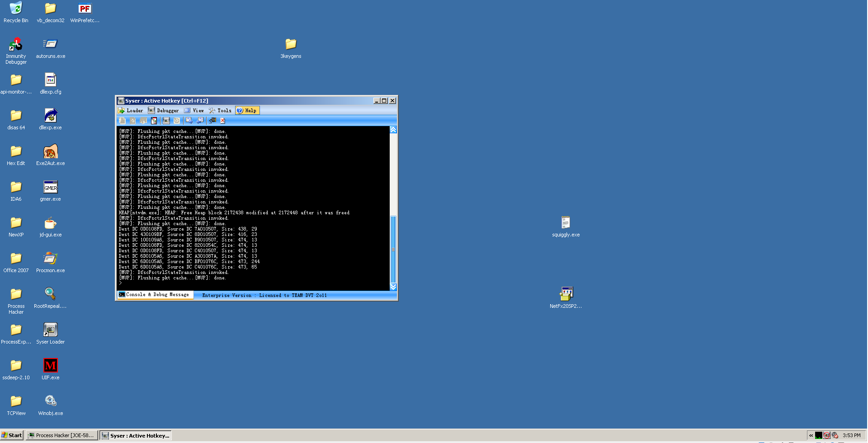
Task: Select the IDA6 folder icon
Action: coord(16,191)
